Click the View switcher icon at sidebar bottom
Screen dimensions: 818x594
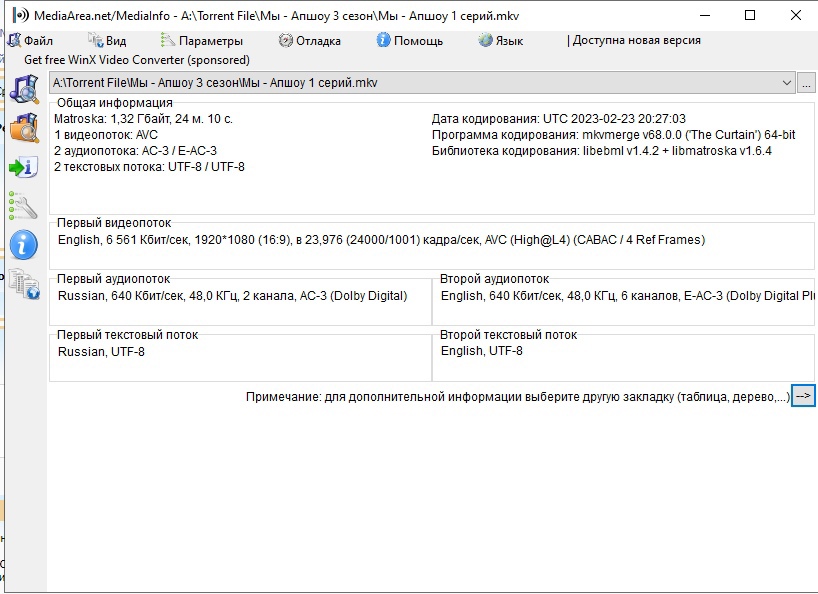click(x=23, y=285)
